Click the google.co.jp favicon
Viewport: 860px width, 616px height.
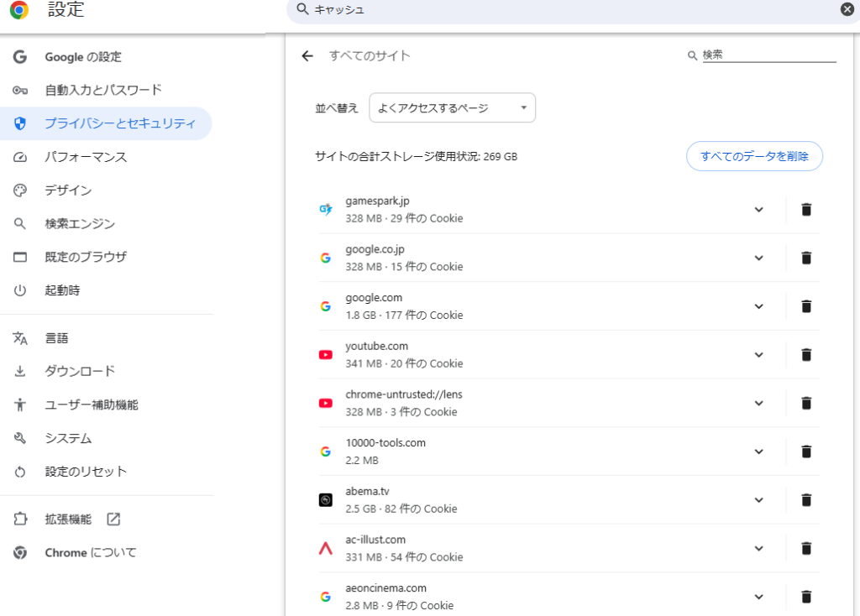click(x=326, y=258)
